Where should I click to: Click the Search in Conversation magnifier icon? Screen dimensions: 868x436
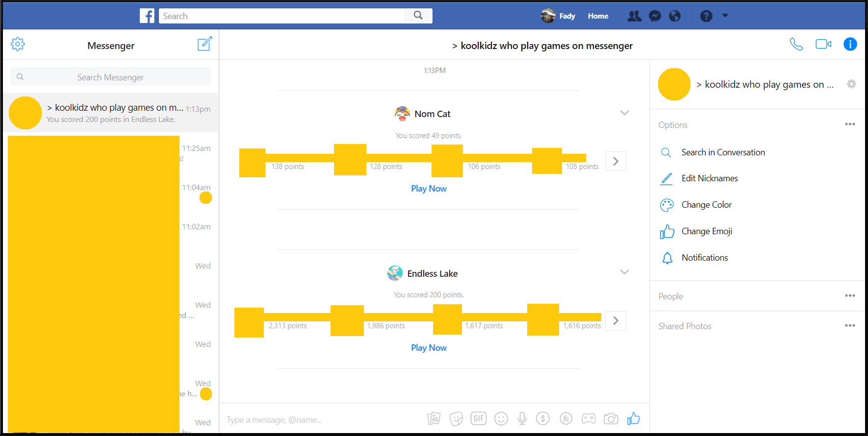[666, 152]
